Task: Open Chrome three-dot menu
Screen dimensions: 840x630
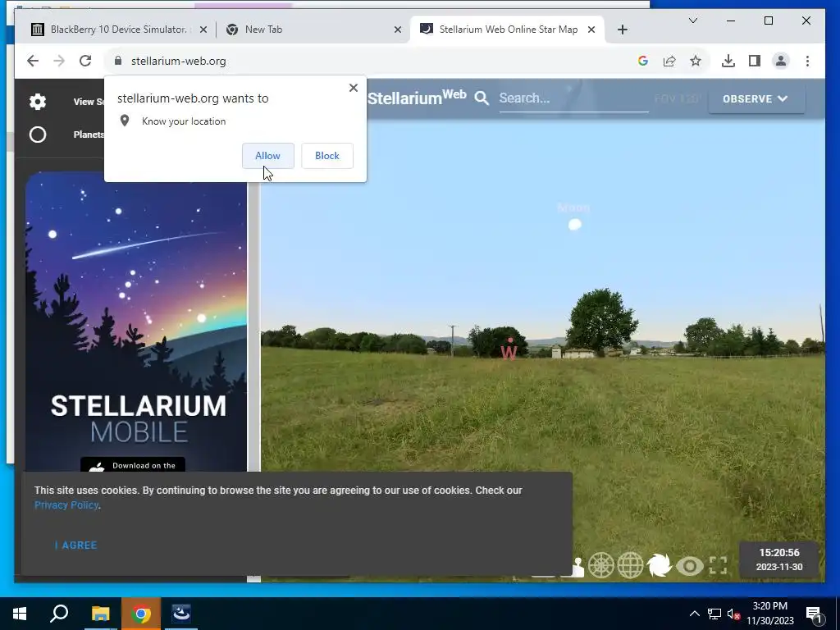Action: (x=807, y=61)
